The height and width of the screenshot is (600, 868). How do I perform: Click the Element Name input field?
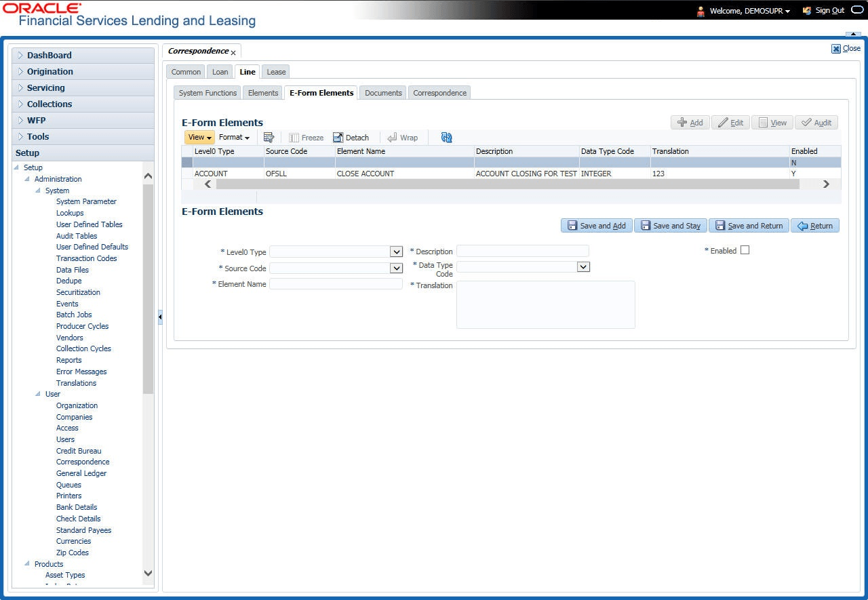click(x=336, y=284)
